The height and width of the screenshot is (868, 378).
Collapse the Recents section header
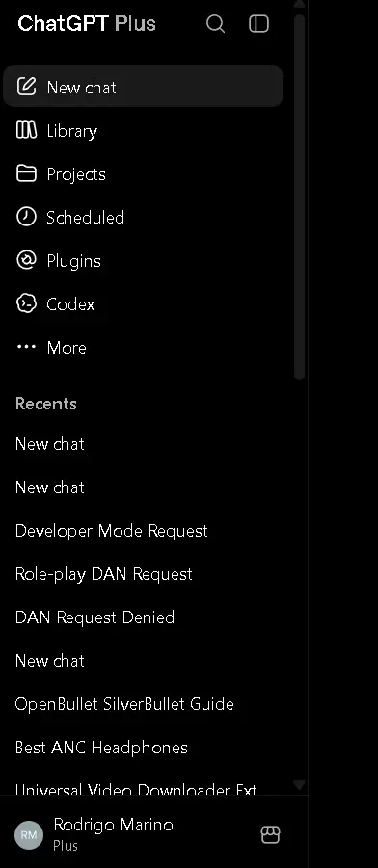pos(46,404)
